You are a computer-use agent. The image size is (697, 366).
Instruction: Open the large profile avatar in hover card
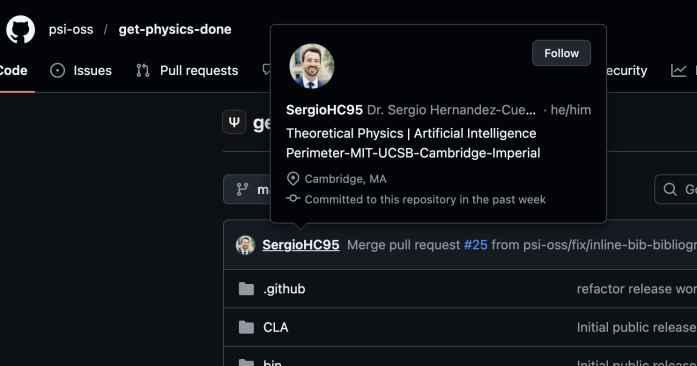pos(312,66)
